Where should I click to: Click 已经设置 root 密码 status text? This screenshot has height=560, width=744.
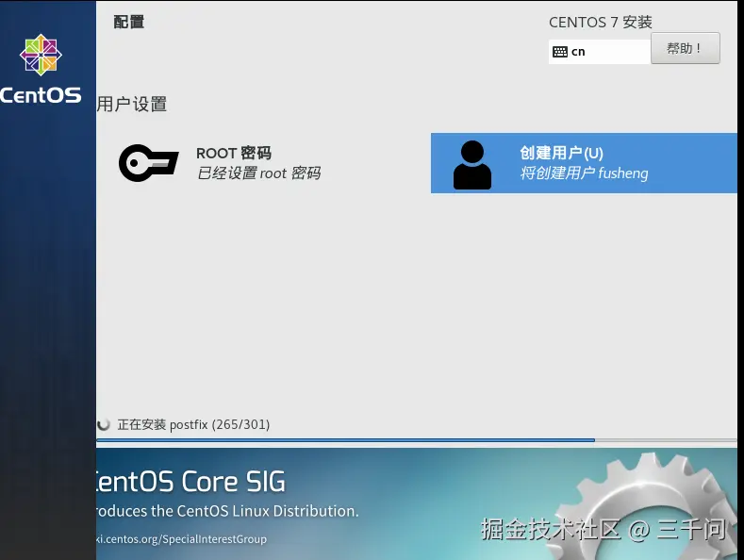click(259, 173)
